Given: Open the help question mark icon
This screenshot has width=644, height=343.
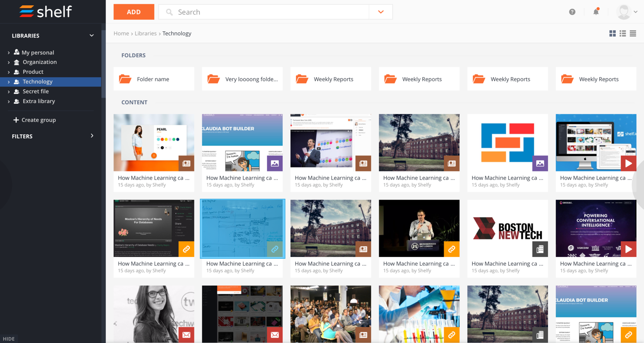Looking at the screenshot, I should pos(572,12).
